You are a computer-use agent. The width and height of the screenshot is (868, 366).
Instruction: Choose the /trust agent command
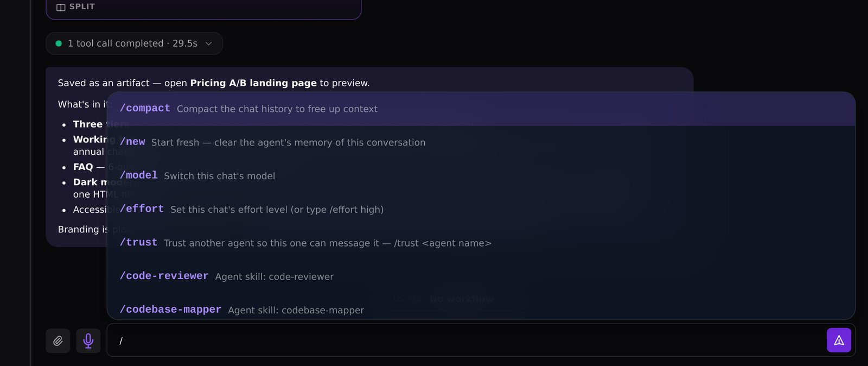click(481, 243)
